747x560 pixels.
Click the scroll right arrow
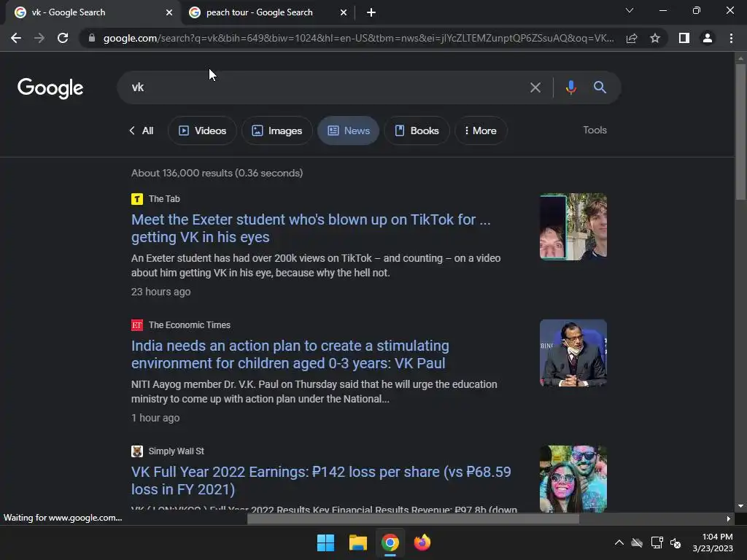click(x=729, y=519)
